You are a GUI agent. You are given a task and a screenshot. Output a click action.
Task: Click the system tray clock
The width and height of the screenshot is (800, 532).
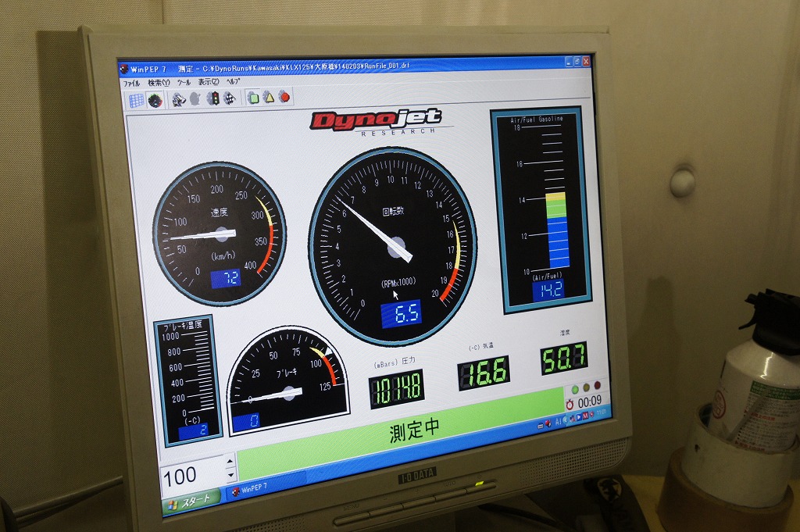point(602,412)
